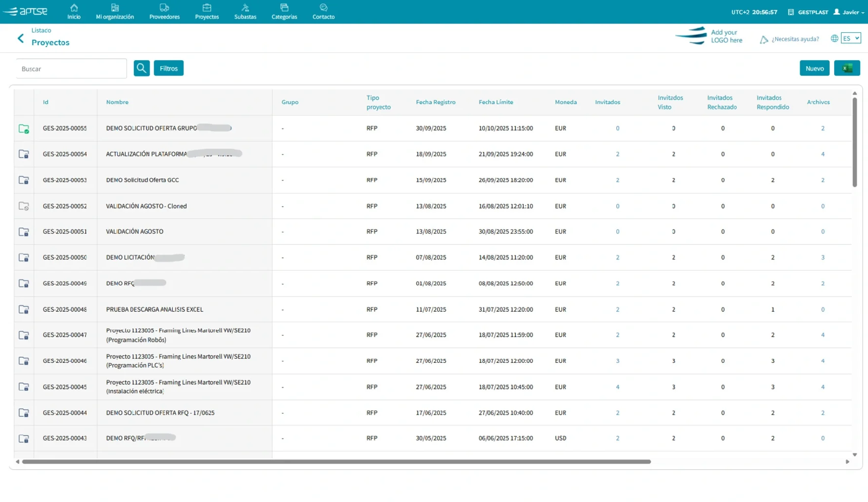Create a new project with Nuevo
Screen dimensions: 868x502
click(814, 68)
